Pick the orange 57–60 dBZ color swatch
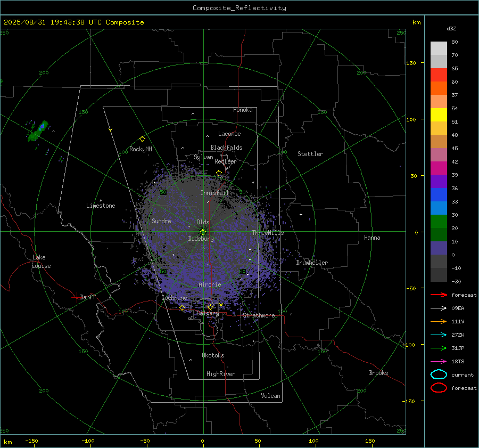Viewport: 479px width, 448px height. pyautogui.click(x=439, y=88)
